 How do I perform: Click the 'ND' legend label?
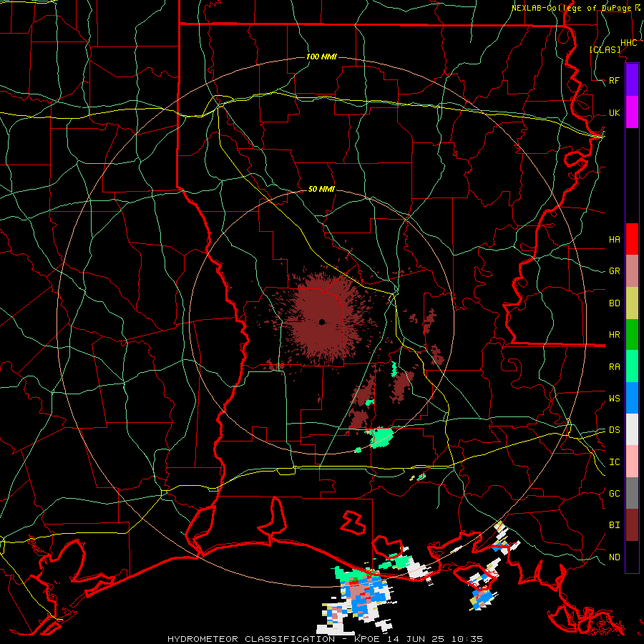click(x=615, y=557)
